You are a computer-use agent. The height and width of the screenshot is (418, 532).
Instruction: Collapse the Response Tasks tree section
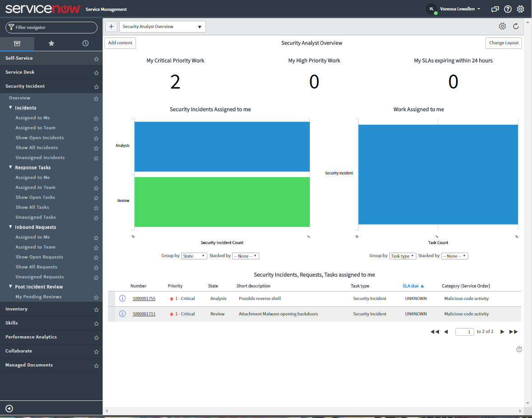pyautogui.click(x=10, y=167)
